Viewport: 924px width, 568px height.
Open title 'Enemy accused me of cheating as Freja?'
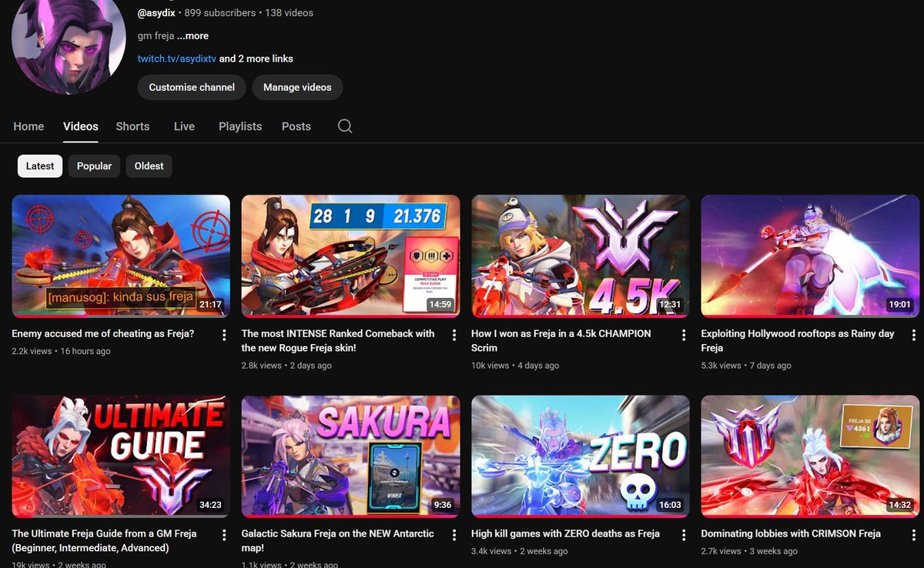pos(103,334)
